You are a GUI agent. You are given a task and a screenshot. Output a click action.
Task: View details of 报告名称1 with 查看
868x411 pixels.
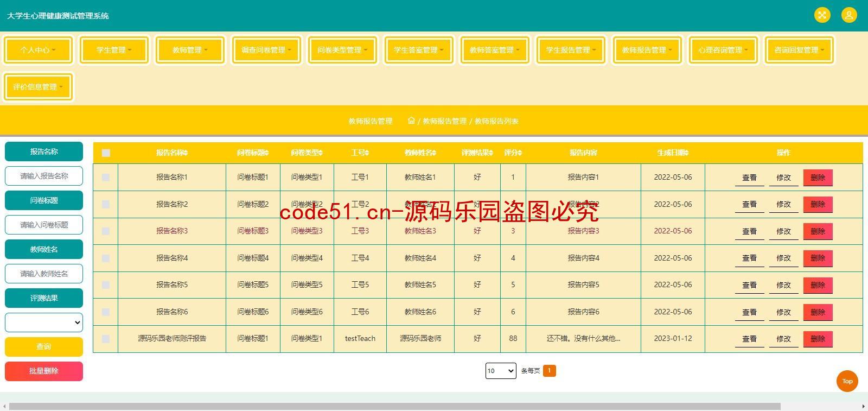point(749,178)
